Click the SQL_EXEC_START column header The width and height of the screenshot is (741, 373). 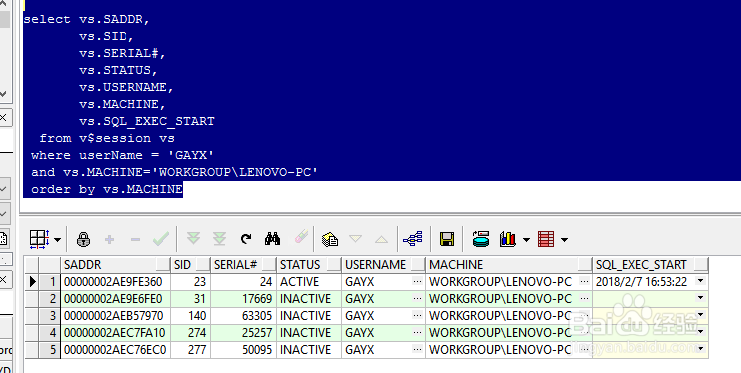pyautogui.click(x=650, y=265)
